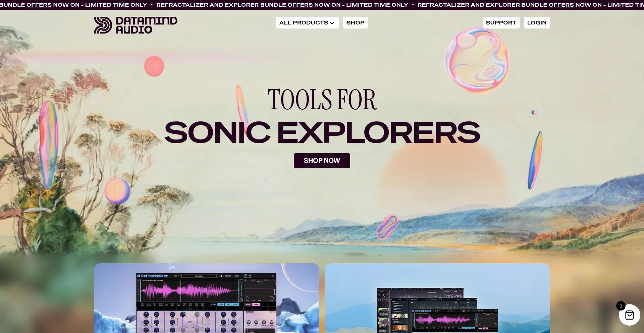
Task: Click the undo arrows in the ReFractalizer image header
Action: (176, 276)
